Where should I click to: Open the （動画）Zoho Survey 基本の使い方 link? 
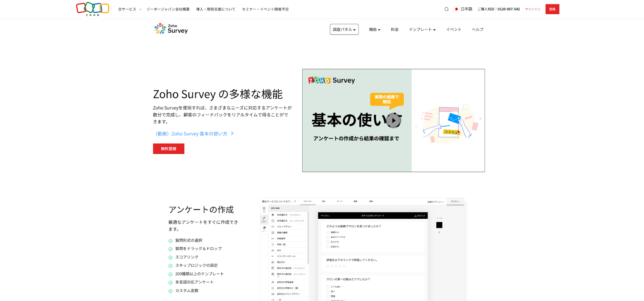coord(193,134)
